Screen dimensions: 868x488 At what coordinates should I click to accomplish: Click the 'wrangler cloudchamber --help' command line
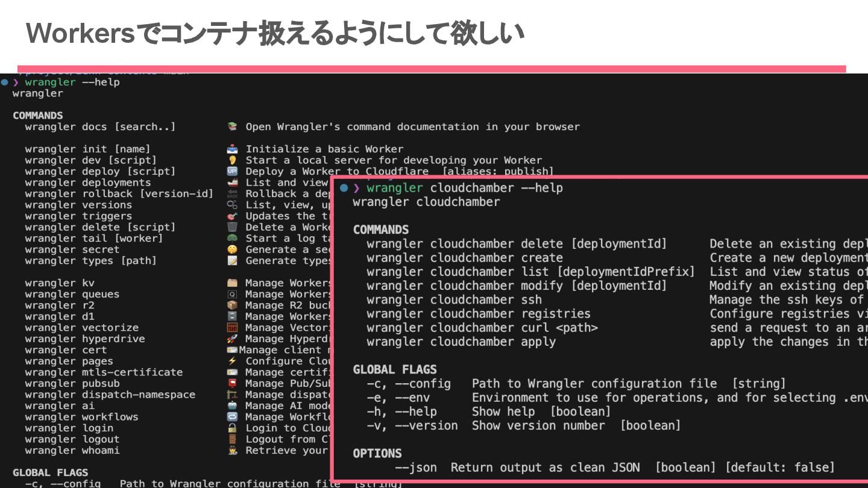(x=464, y=188)
